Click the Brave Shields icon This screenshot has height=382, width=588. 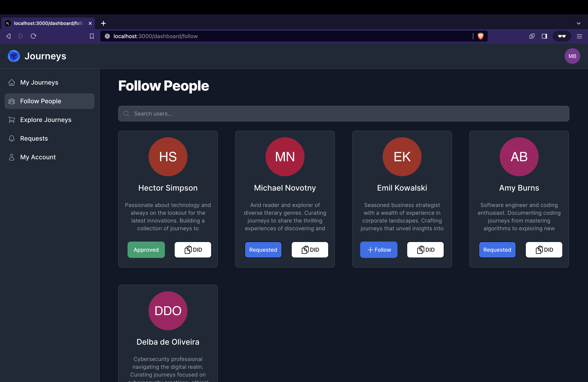click(480, 36)
